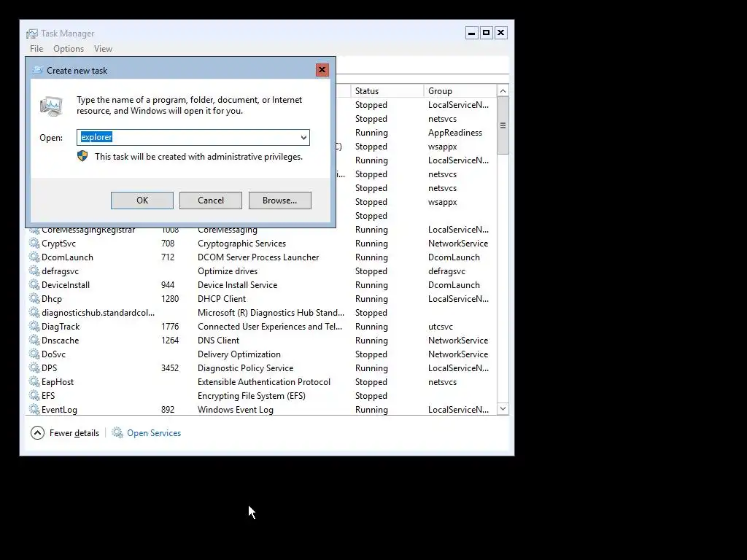Click the gear icon beside CryptSvc

click(34, 244)
